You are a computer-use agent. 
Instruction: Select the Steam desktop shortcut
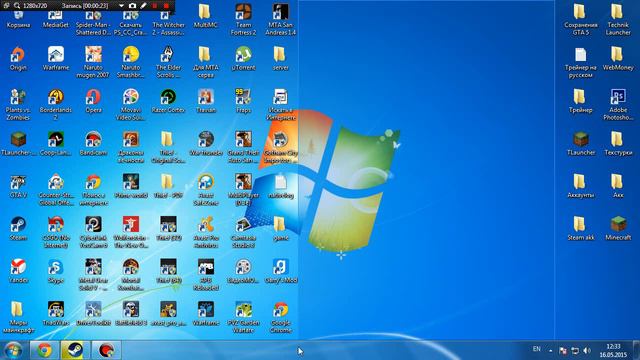click(18, 229)
